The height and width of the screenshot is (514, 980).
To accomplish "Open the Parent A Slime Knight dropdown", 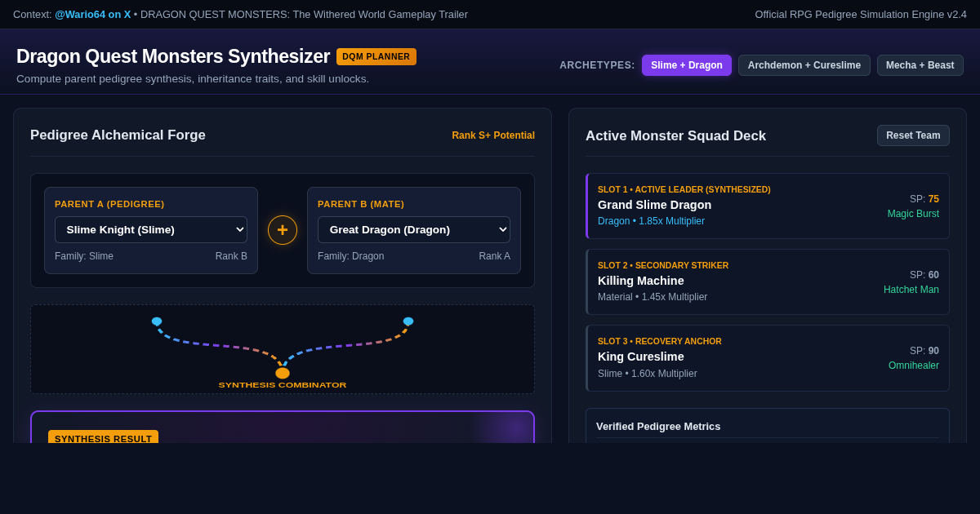I will [151, 229].
